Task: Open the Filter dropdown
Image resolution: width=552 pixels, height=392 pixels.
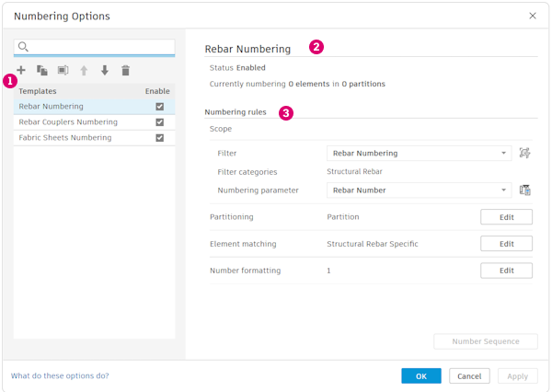Action: coord(419,154)
